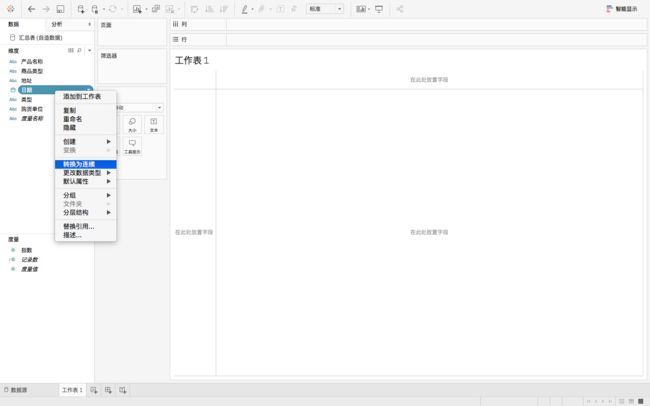Click the grid view icon in dimensions header
650x406 pixels.
coord(71,51)
